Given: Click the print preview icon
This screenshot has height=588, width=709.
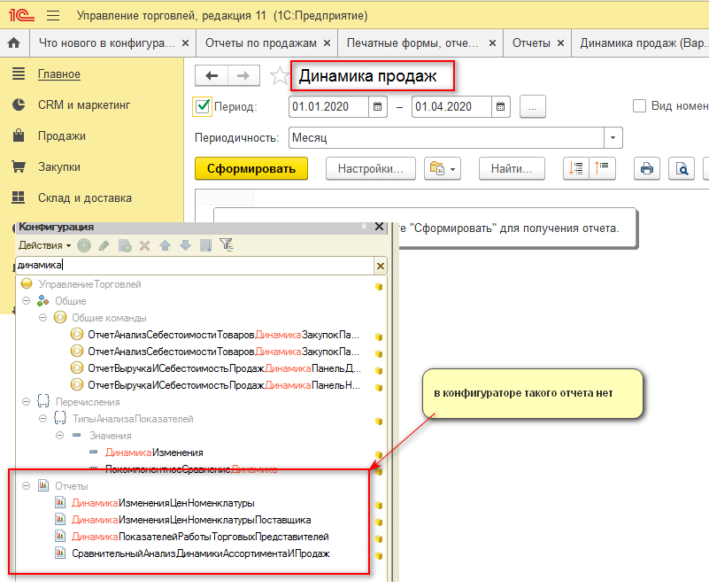Looking at the screenshot, I should pyautogui.click(x=682, y=168).
